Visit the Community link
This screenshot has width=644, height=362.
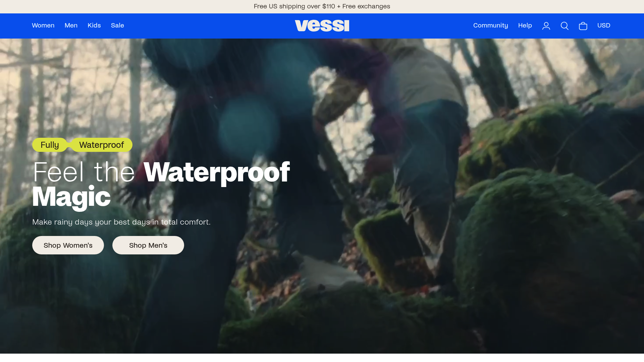pyautogui.click(x=490, y=25)
